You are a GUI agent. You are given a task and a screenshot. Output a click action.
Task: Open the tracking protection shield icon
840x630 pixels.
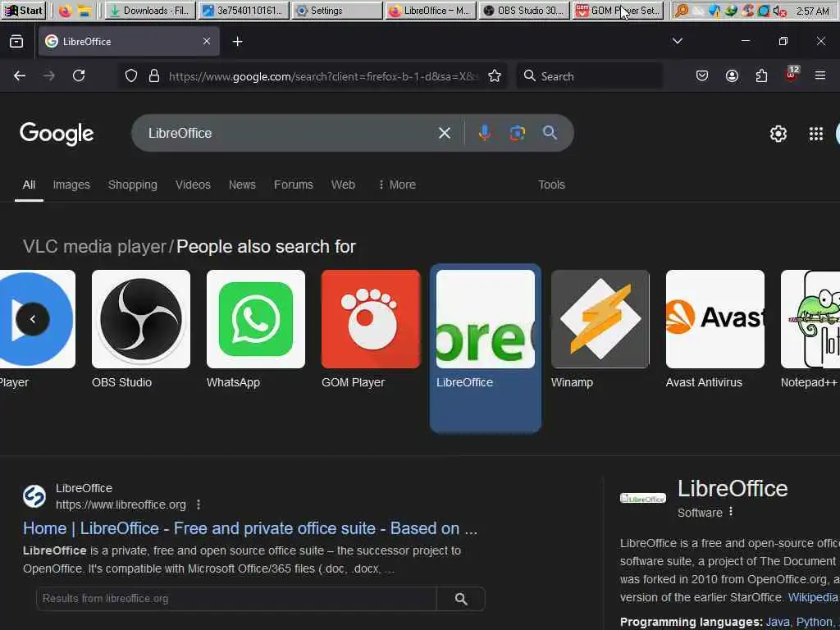point(130,75)
